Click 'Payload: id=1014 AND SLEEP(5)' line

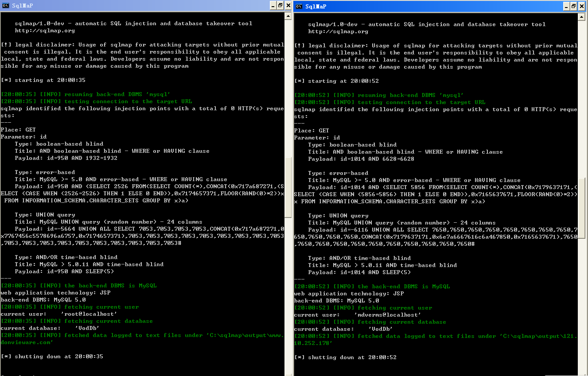[359, 272]
